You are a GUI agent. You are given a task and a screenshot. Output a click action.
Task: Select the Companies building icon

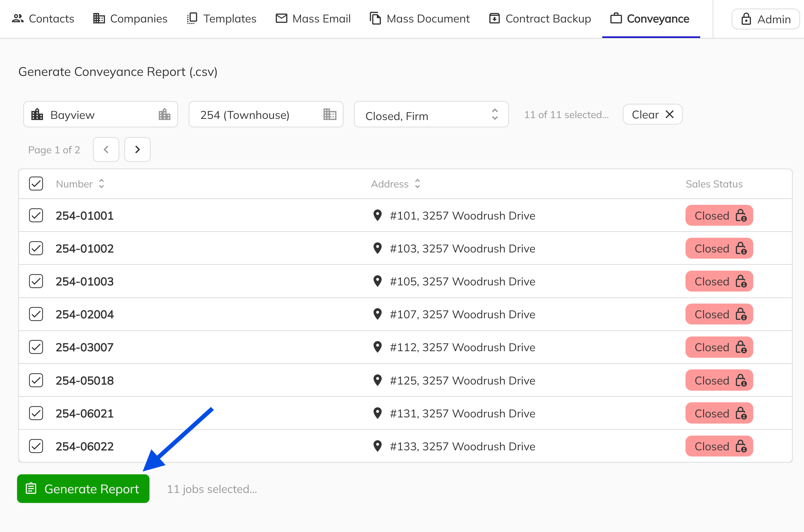pyautogui.click(x=99, y=19)
